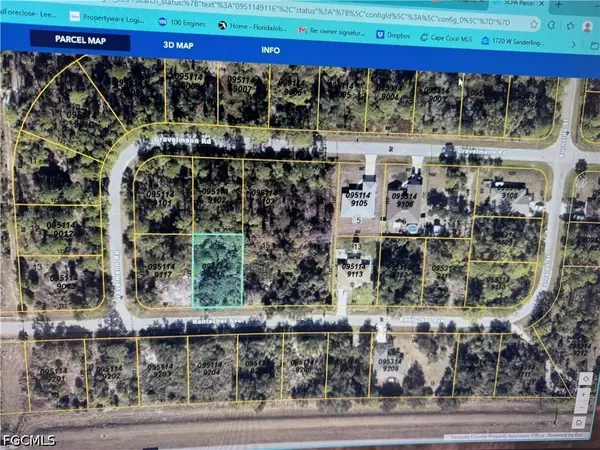Select the highlighted green parcel on the map
This screenshot has height=450, width=600.
point(217,270)
